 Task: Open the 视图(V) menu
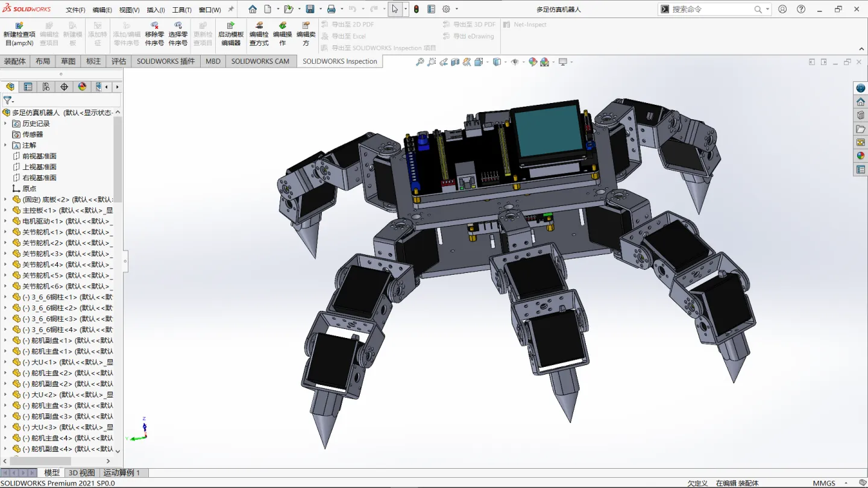click(x=130, y=10)
